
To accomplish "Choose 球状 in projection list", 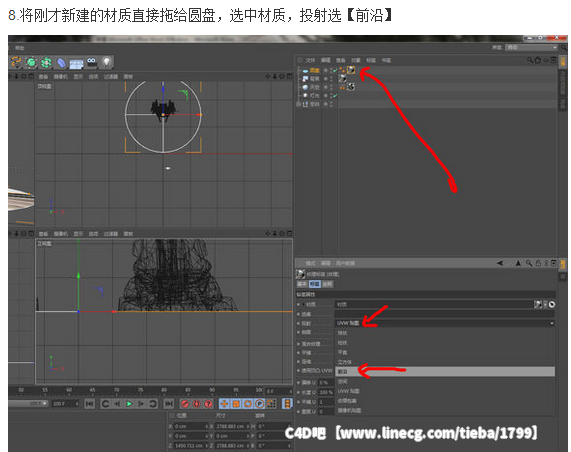I will click(x=343, y=333).
